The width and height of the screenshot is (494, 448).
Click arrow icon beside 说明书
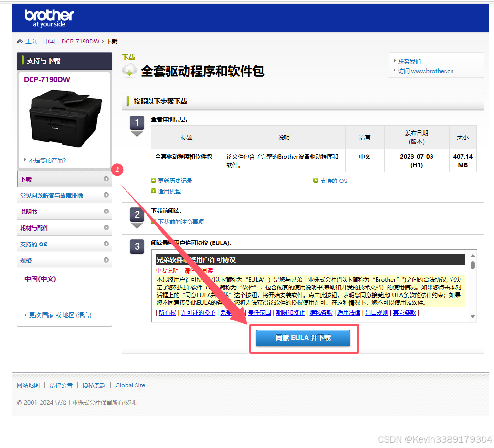[x=106, y=211]
